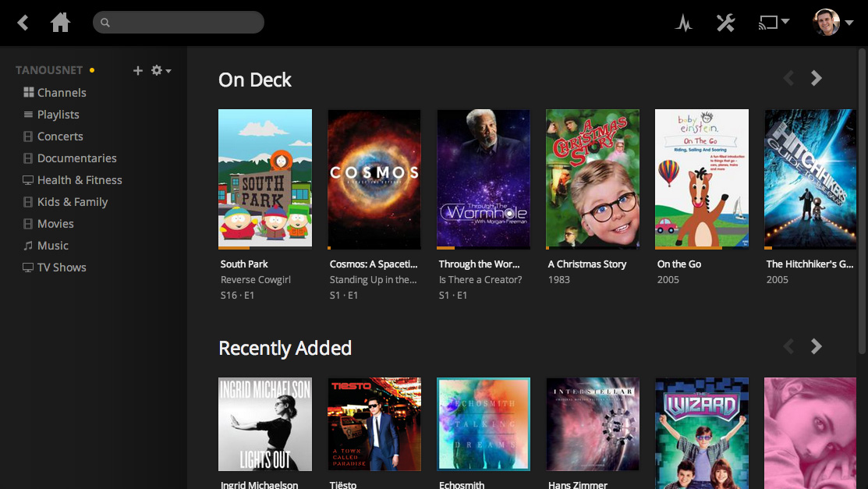
Task: Click Through the Wormhole progress bar
Action: click(484, 248)
